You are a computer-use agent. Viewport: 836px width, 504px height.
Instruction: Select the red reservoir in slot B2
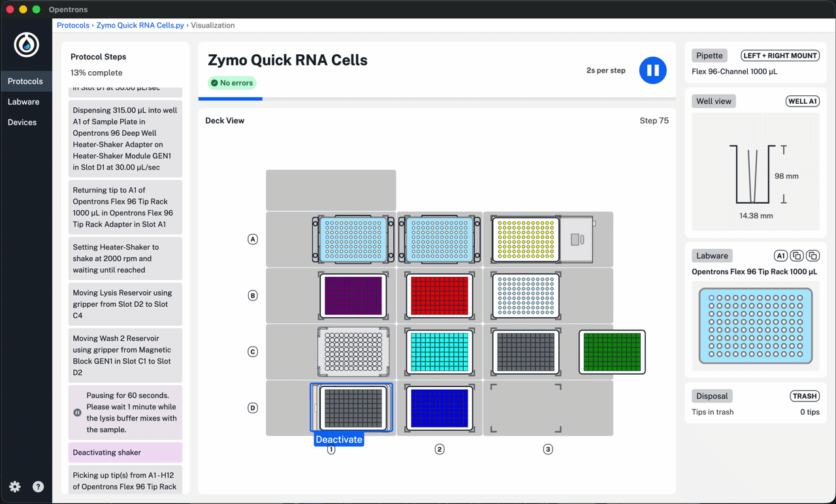coord(440,296)
